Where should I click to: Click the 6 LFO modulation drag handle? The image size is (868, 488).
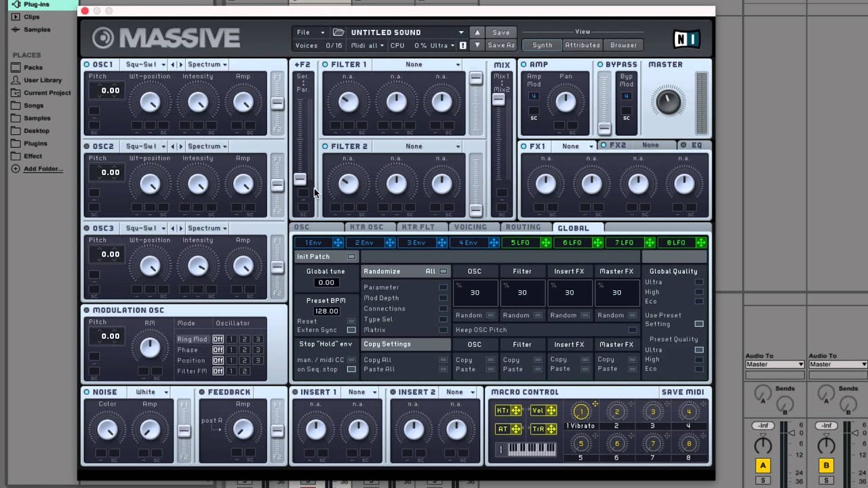tap(597, 243)
